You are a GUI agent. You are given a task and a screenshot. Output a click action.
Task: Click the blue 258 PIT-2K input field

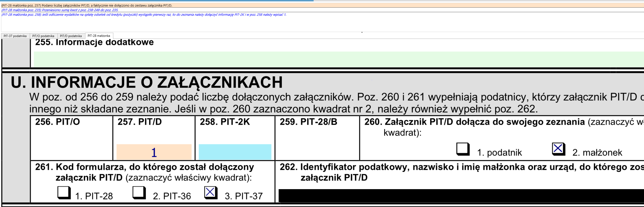click(235, 152)
